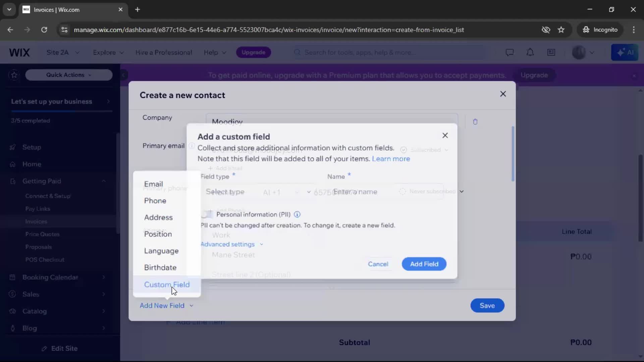Screen dimensions: 644x362
Task: Select Address from field list
Action: click(x=167, y=218)
